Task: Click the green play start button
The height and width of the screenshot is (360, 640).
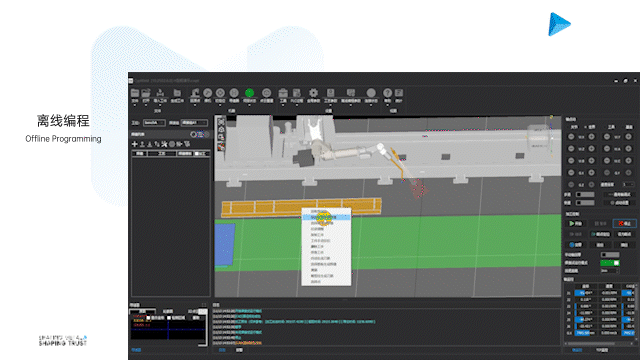Action: tap(576, 223)
